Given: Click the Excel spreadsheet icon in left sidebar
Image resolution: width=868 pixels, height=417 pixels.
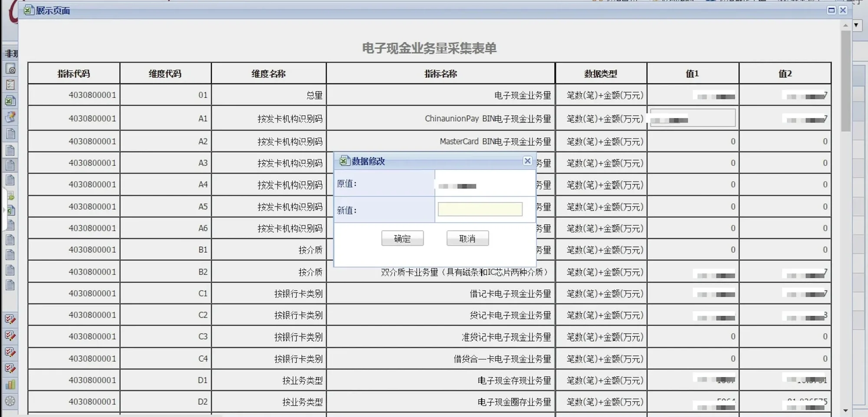Looking at the screenshot, I should 10,101.
